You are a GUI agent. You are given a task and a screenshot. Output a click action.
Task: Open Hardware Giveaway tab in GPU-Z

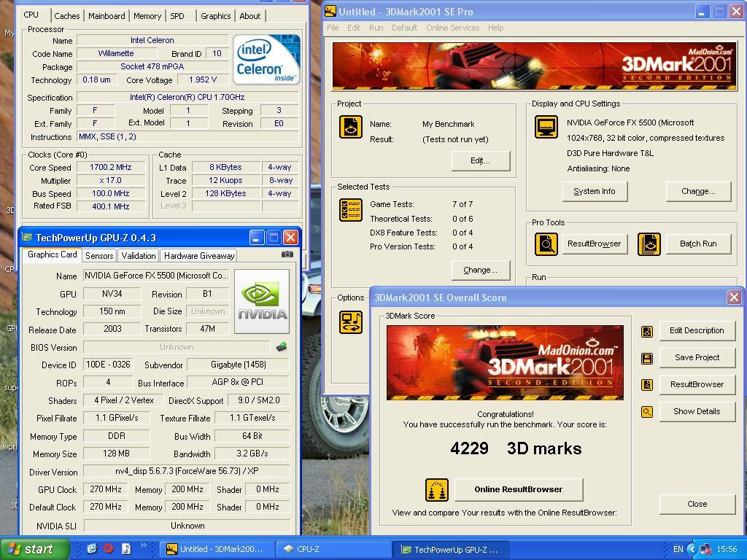(199, 256)
